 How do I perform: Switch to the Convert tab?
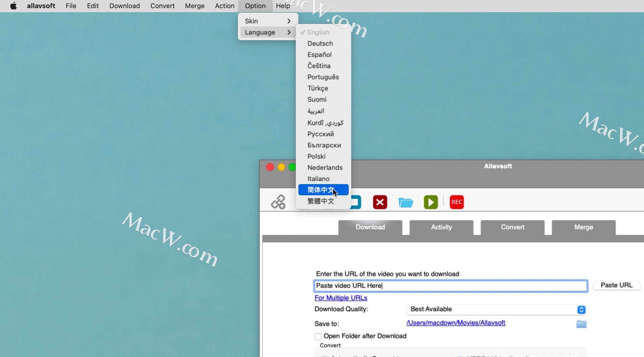click(513, 227)
